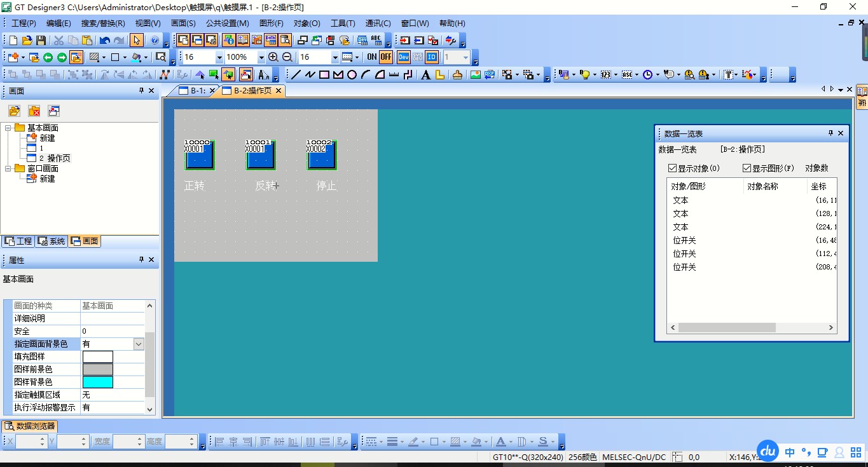Click the text 'A' tool icon

425,75
